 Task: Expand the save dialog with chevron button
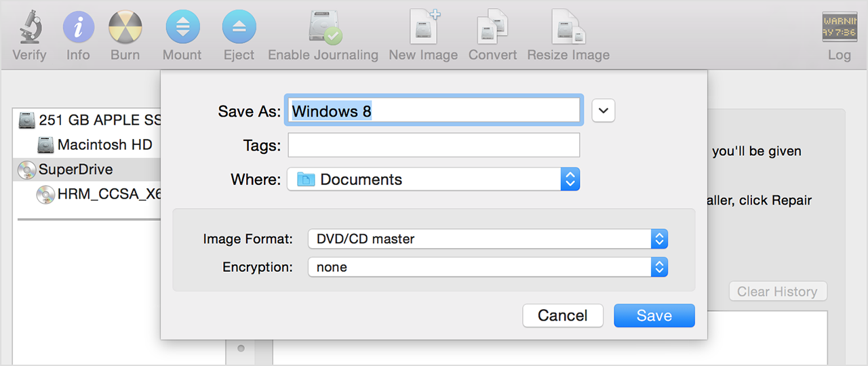coord(604,110)
